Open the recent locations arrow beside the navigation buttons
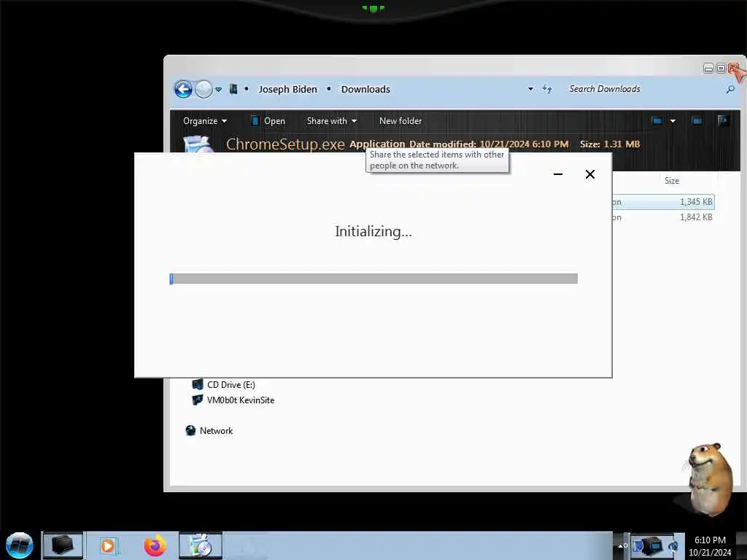 (218, 90)
